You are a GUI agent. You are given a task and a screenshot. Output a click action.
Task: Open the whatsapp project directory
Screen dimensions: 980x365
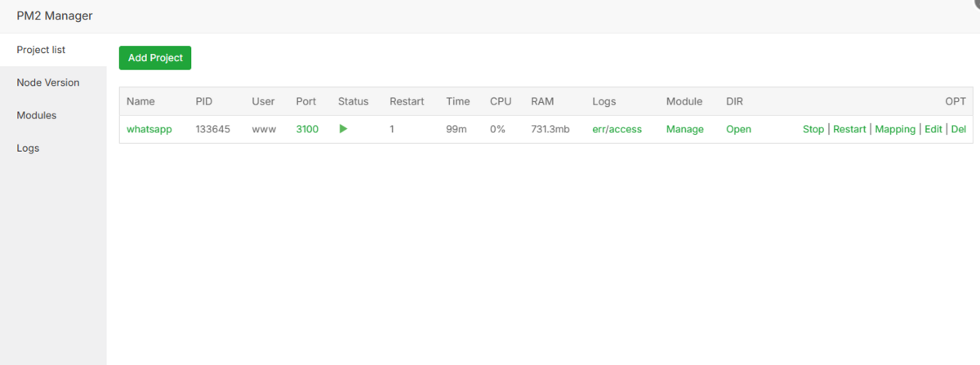click(738, 129)
